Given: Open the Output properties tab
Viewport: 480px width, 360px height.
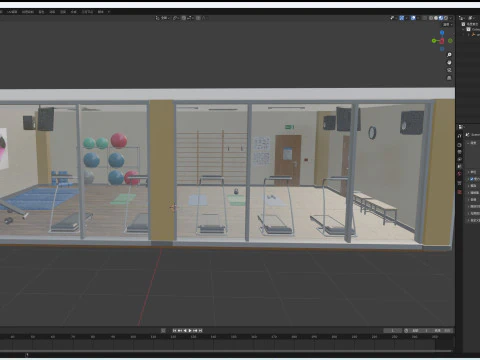Looking at the screenshot, I should [460, 152].
